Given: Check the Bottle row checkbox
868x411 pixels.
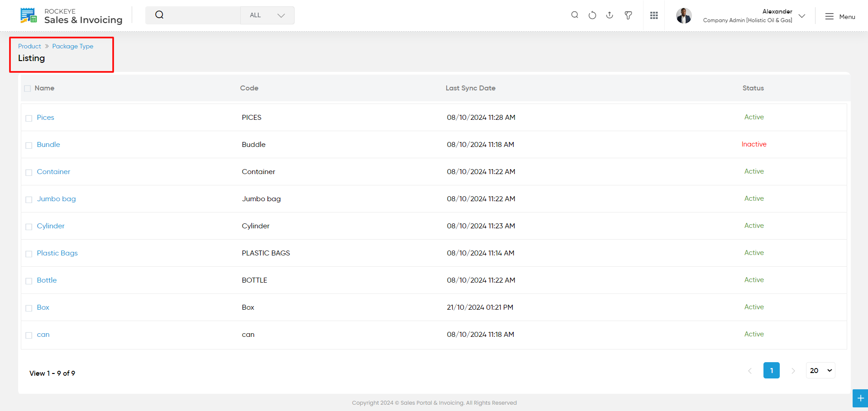Looking at the screenshot, I should pyautogui.click(x=29, y=281).
